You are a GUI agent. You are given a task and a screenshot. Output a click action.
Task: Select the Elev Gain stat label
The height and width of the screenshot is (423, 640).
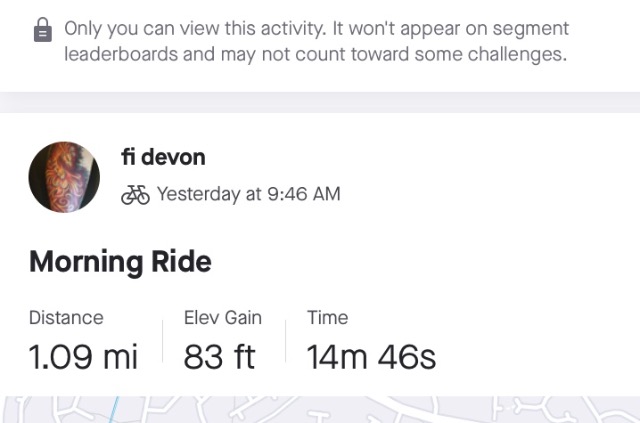coord(222,318)
